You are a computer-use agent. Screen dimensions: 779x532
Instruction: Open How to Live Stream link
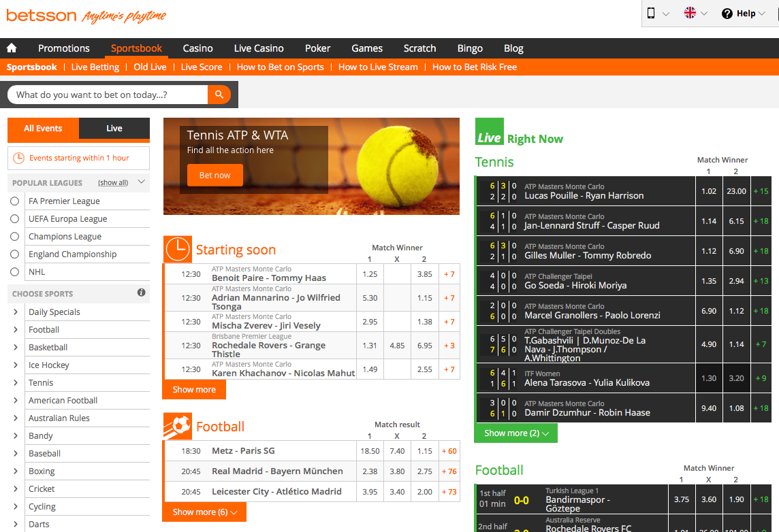point(378,67)
